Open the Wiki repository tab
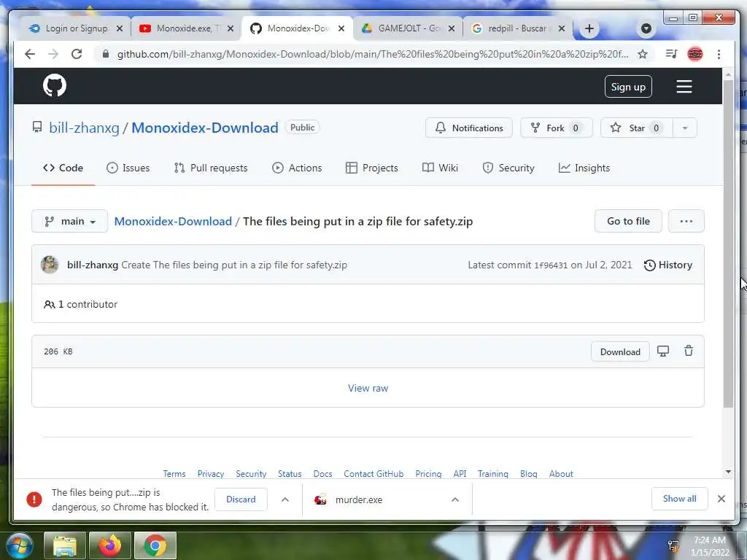Screen dimensions: 747x560 pyautogui.click(x=440, y=168)
